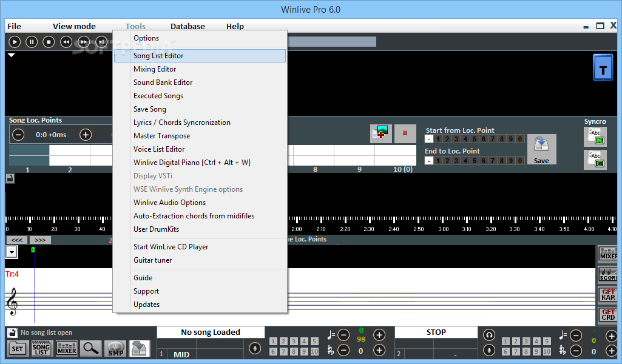
Task: Toggle headphones icon for player 2
Action: click(489, 335)
